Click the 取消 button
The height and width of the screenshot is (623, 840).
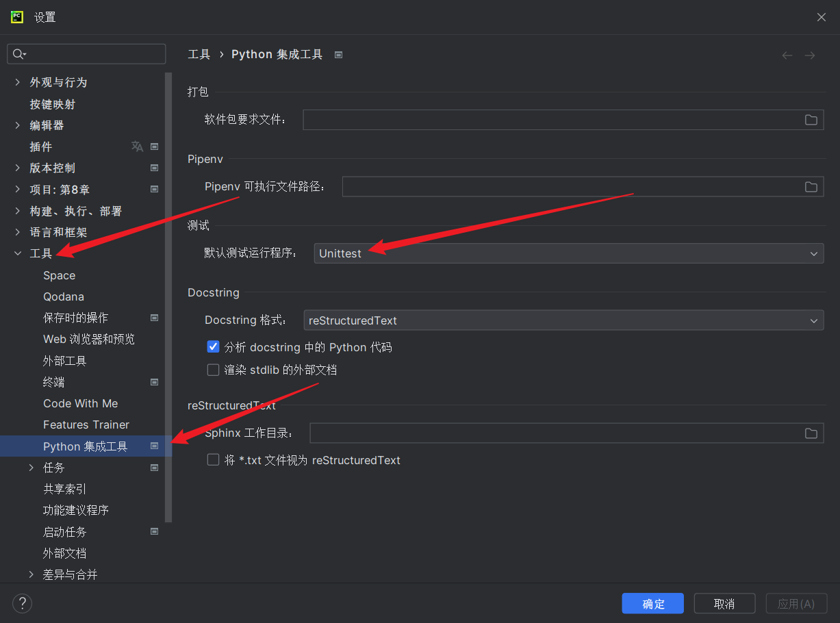point(724,603)
